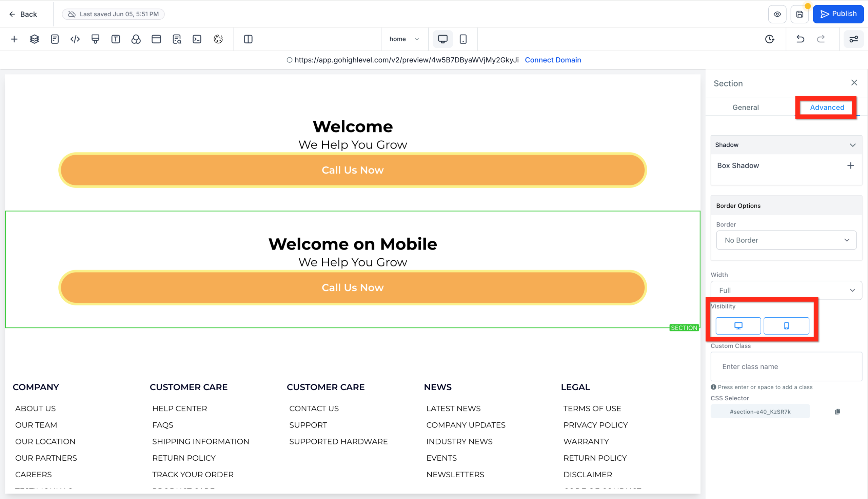
Task: Open the home page selector dropdown
Action: (x=405, y=39)
